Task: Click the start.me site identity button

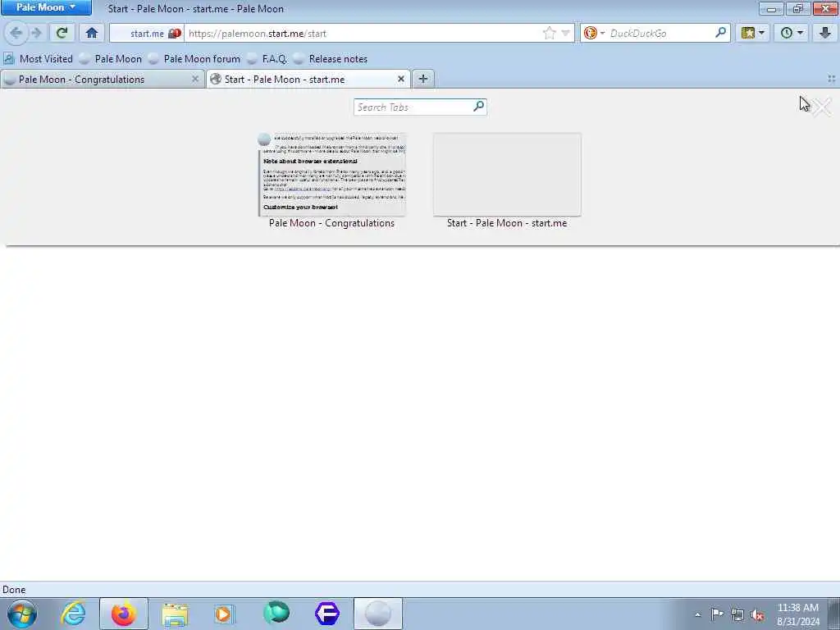Action: click(148, 33)
